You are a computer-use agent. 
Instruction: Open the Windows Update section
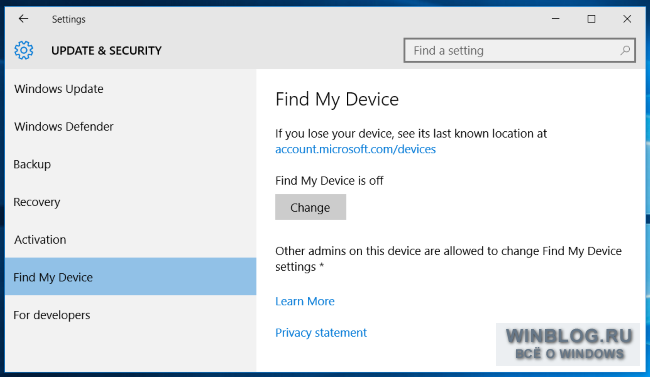131,89
